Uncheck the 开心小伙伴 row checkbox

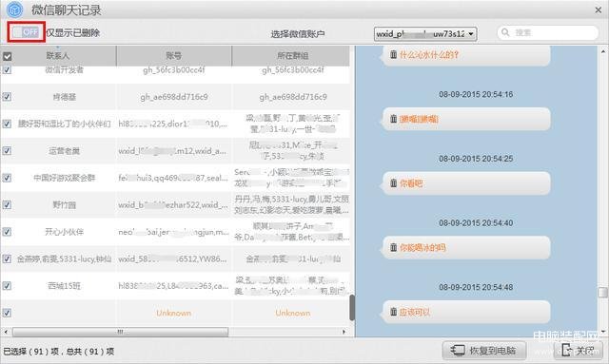click(x=7, y=232)
